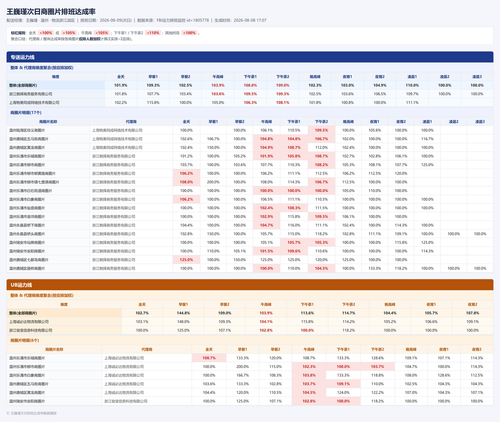Click the 200.0% cell in UB detail table
Screen dimensions: 500x422
[242, 367]
